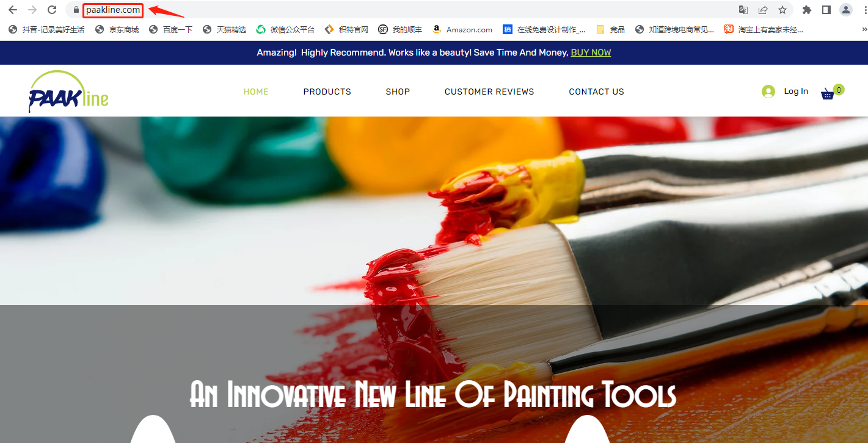Open the PRODUCTS menu item

pos(327,92)
